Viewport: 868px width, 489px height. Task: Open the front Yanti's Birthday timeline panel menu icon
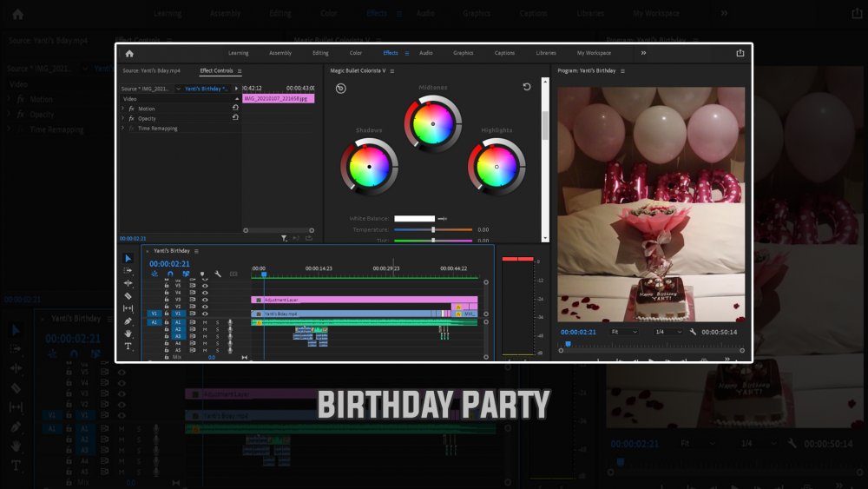[x=196, y=251]
